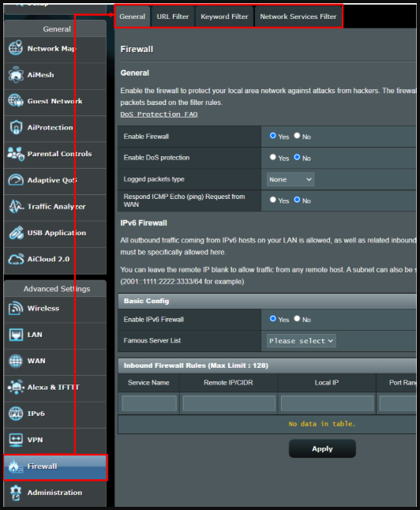Open the DoS Protection FAQ link

point(159,114)
